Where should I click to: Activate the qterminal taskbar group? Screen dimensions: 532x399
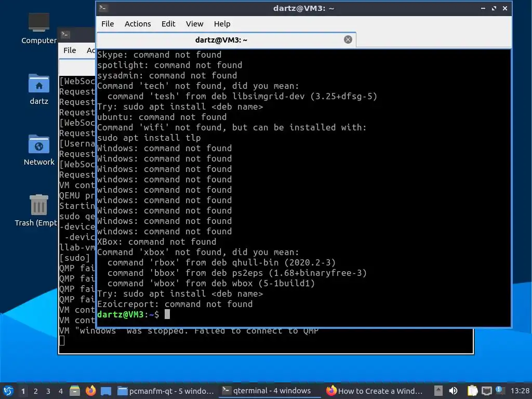coord(270,391)
